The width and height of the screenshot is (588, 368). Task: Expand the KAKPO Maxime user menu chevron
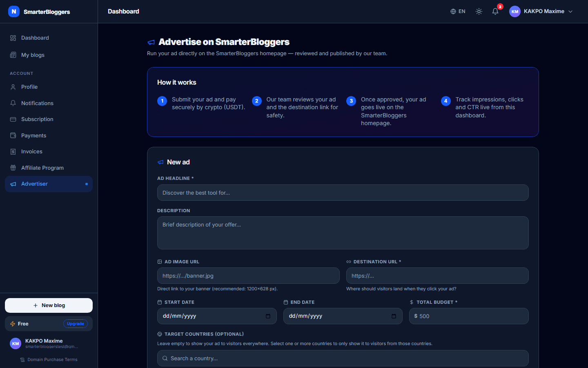pos(570,11)
